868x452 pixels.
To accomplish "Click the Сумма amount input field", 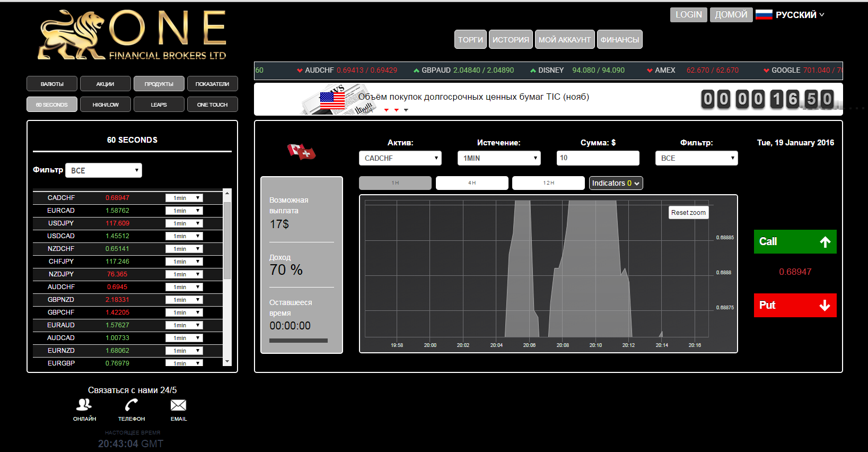I will coord(598,158).
